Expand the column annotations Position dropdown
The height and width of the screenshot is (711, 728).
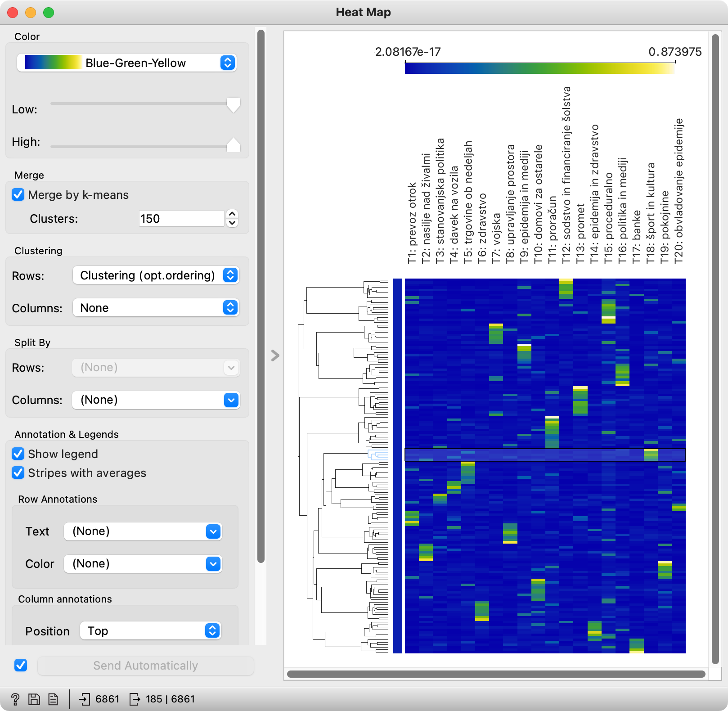tap(150, 631)
